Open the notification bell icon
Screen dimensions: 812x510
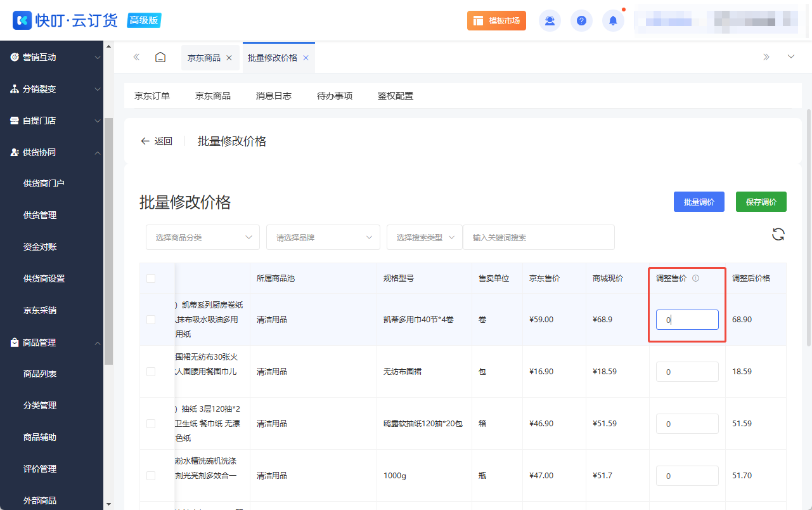[613, 21]
